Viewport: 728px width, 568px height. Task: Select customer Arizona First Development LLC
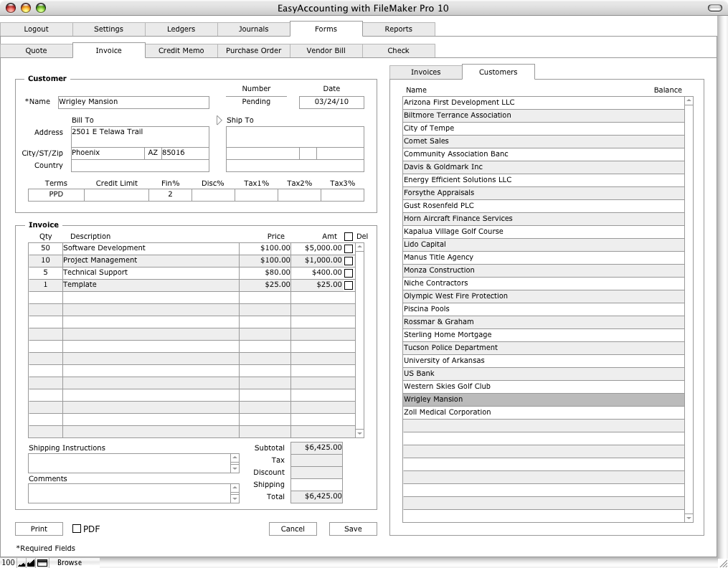pos(544,103)
